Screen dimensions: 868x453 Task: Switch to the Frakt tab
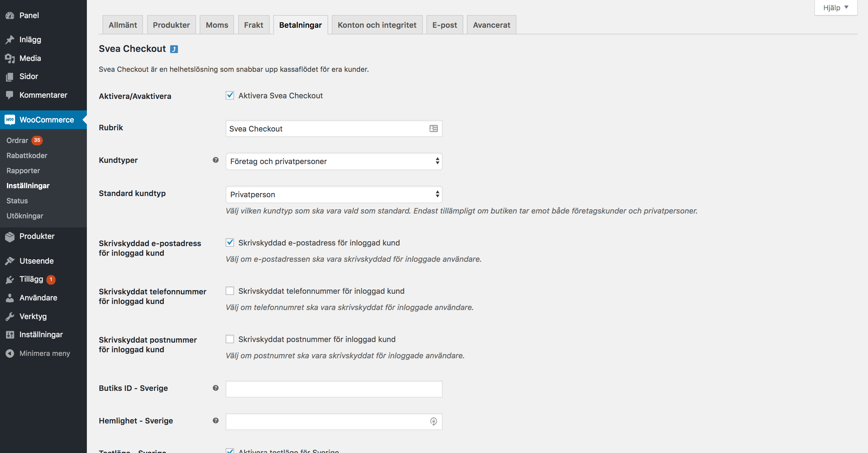click(253, 25)
